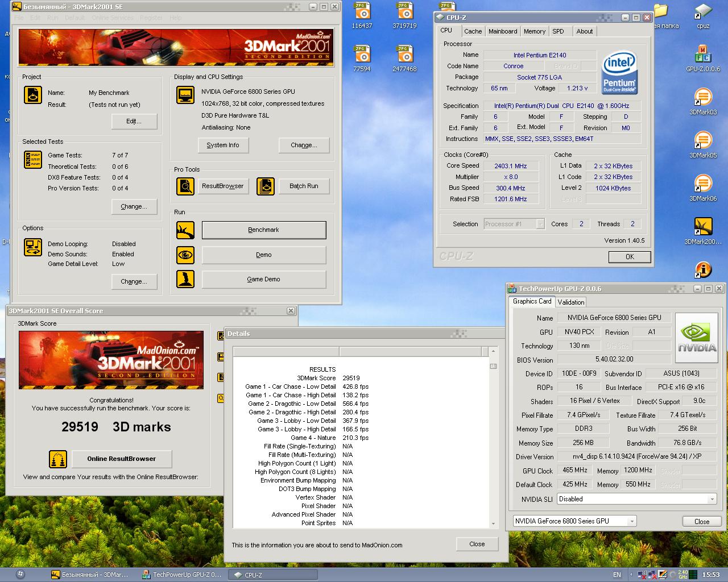Click the Project icon in 3DMark2001
This screenshot has height=582, width=728.
coord(33,95)
